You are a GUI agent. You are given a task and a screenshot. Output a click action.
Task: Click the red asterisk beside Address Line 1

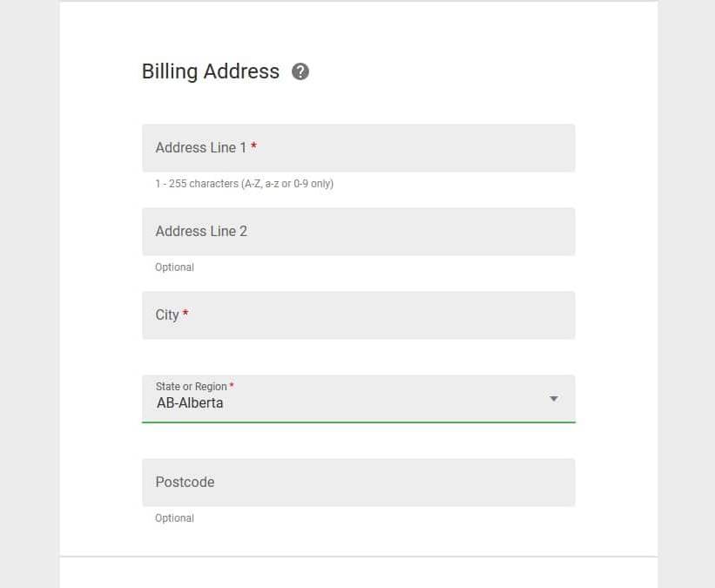click(254, 146)
